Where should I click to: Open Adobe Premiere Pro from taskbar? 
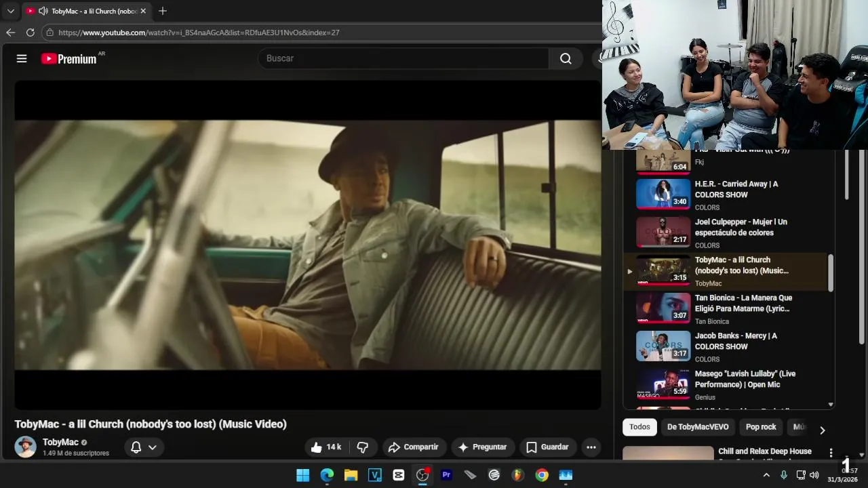[446, 475]
